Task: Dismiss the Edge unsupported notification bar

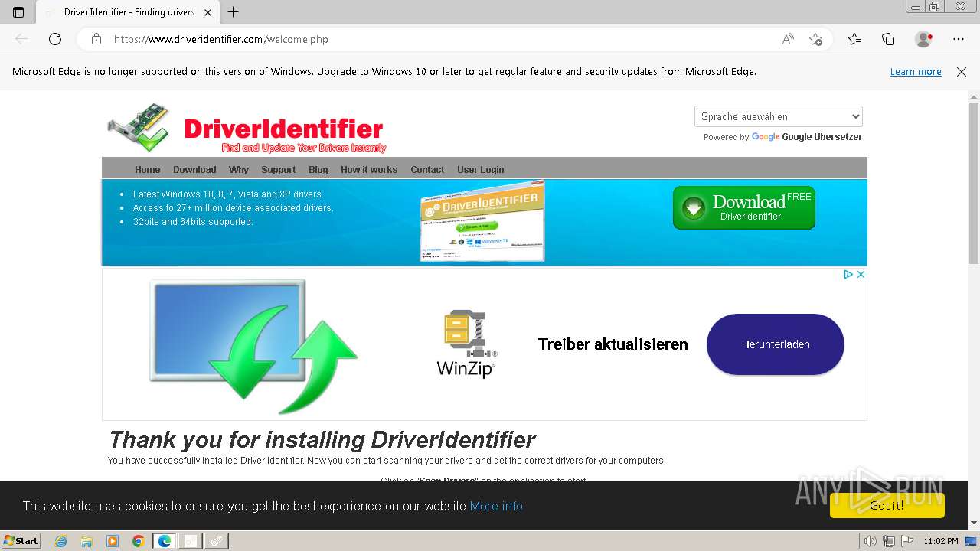Action: click(x=962, y=72)
